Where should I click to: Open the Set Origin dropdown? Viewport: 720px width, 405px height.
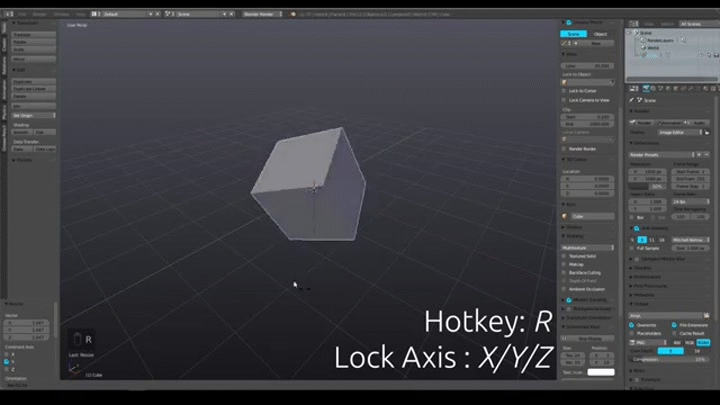pyautogui.click(x=32, y=115)
